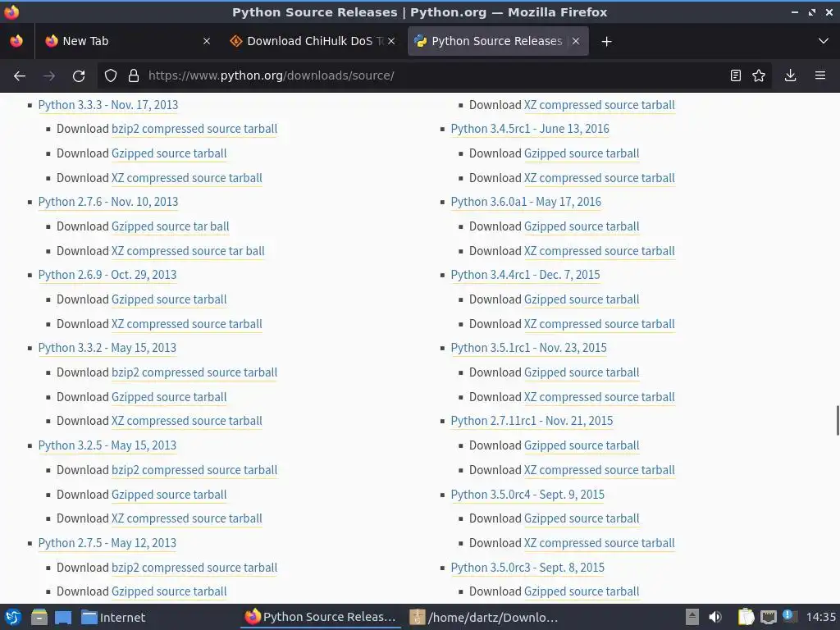Open the clock showing 14:35

point(820,617)
